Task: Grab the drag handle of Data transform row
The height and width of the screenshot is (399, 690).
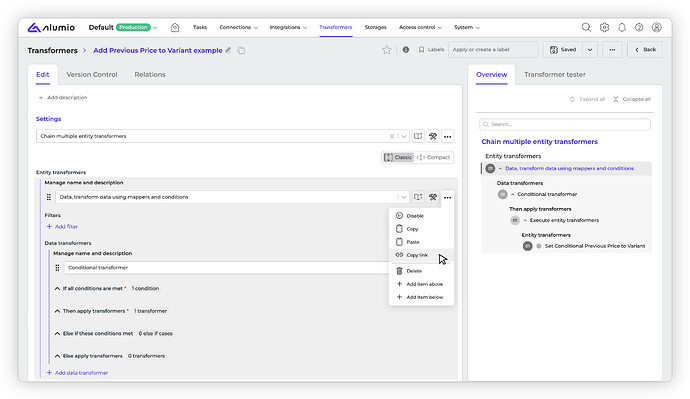Action: (x=49, y=197)
